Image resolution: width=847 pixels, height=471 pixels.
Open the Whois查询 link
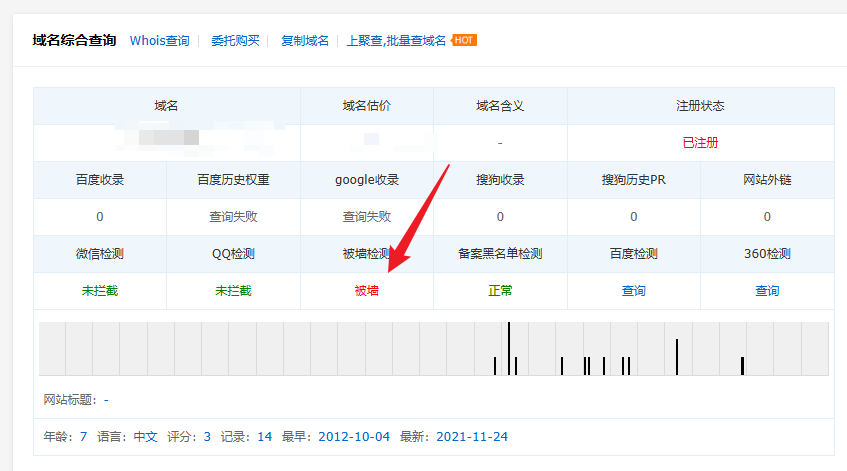click(159, 41)
